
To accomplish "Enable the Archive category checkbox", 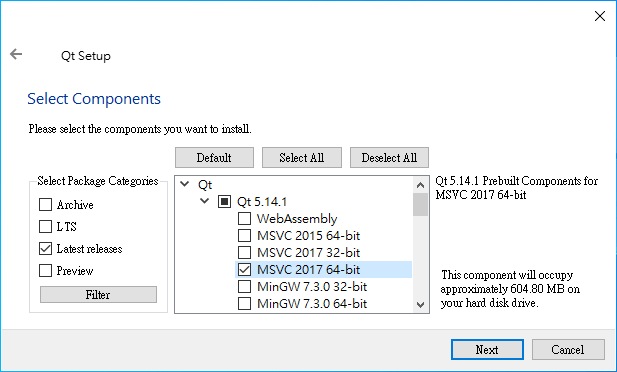I will pos(45,205).
